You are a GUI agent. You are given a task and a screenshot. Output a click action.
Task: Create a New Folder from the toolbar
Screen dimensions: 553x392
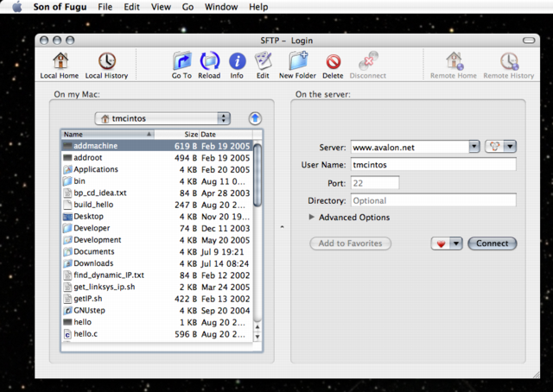(x=298, y=60)
